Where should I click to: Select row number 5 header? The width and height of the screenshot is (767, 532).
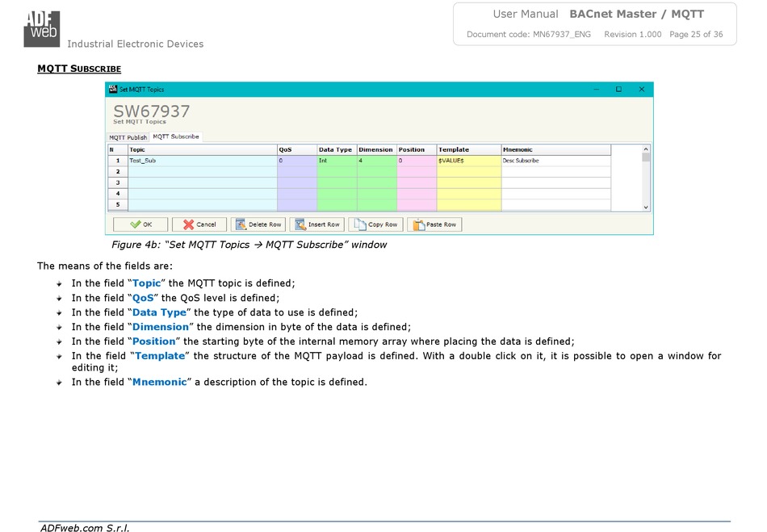[x=118, y=204]
